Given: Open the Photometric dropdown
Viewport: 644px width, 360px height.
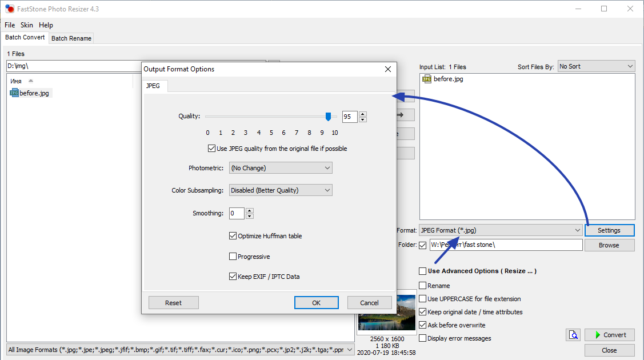Looking at the screenshot, I should click(x=281, y=168).
